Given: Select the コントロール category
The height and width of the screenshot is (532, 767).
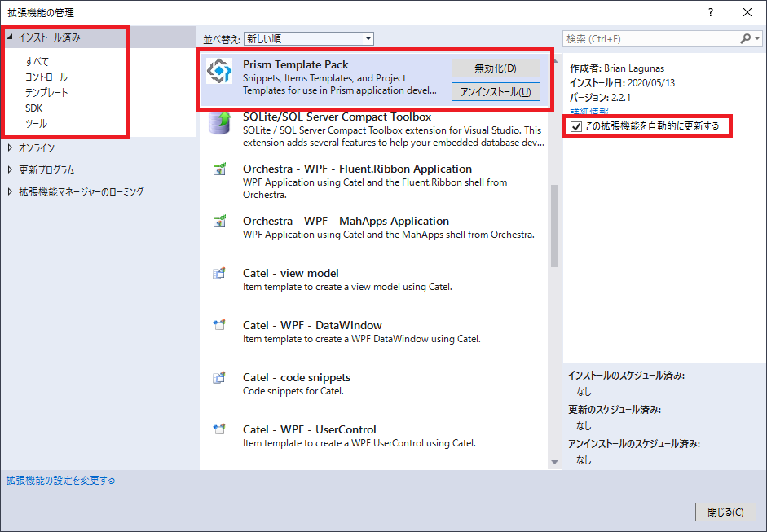Looking at the screenshot, I should tap(46, 77).
